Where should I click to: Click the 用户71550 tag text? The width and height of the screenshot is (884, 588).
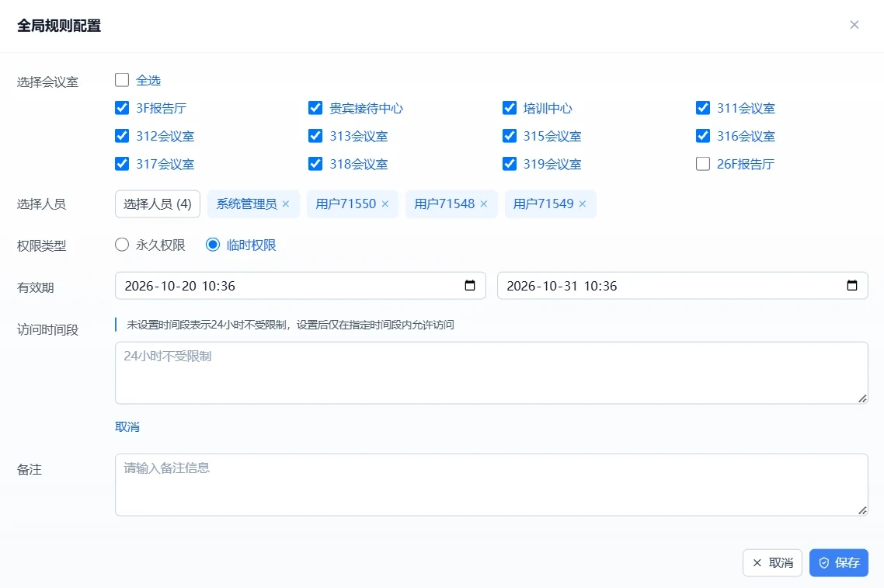click(346, 204)
